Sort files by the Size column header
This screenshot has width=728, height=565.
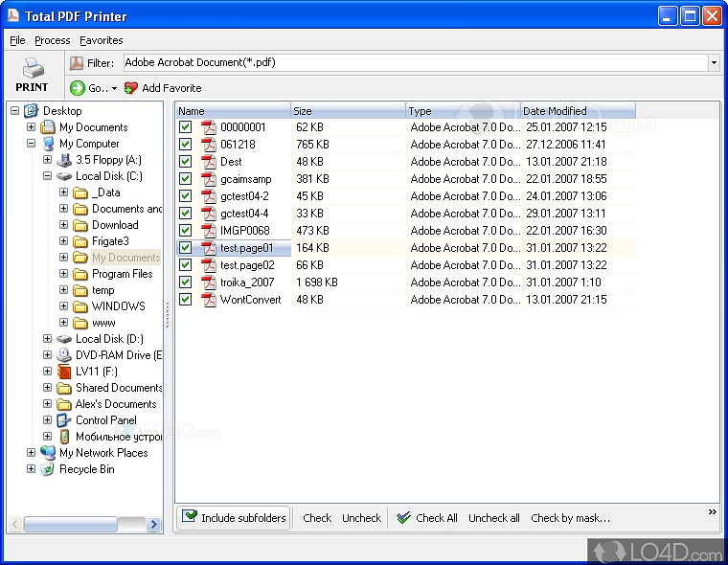[349, 111]
